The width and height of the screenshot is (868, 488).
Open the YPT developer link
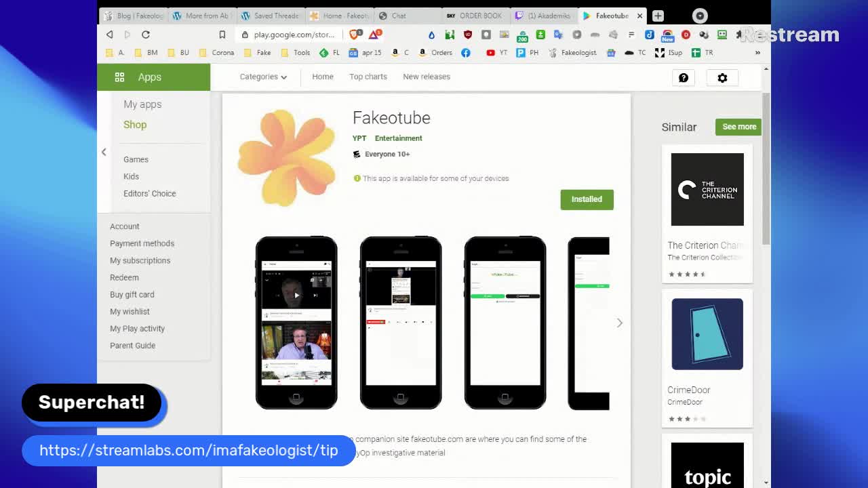tap(359, 138)
